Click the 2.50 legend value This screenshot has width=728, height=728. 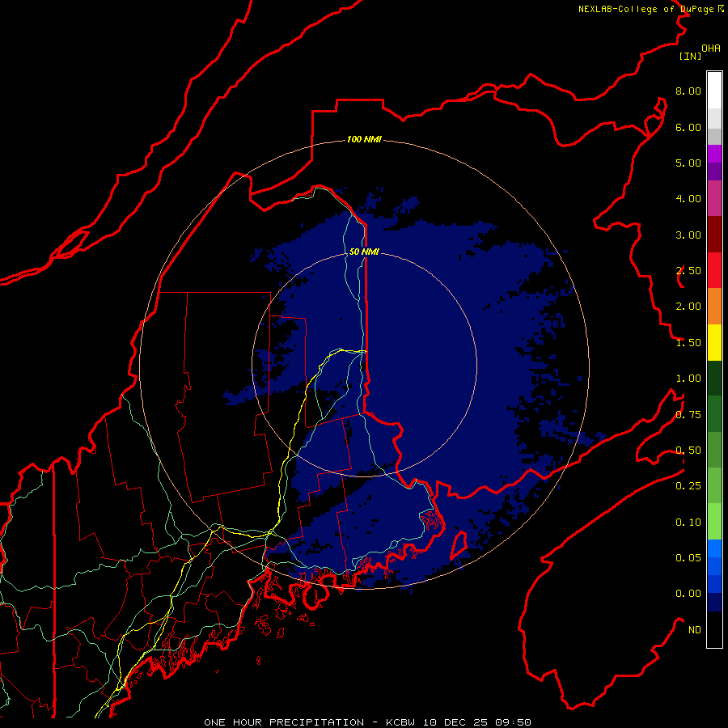point(688,271)
